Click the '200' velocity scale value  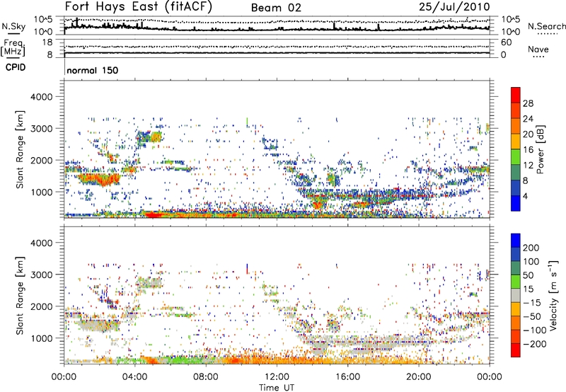531,248
